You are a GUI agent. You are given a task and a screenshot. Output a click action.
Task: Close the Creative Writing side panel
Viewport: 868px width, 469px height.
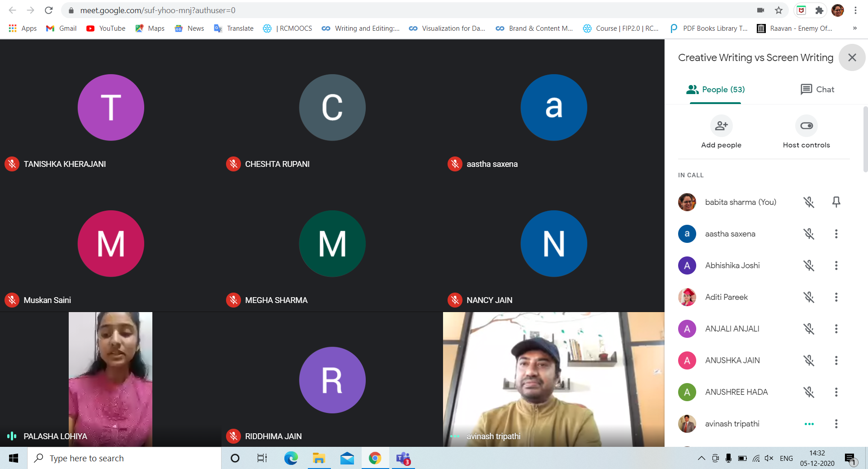click(x=852, y=57)
